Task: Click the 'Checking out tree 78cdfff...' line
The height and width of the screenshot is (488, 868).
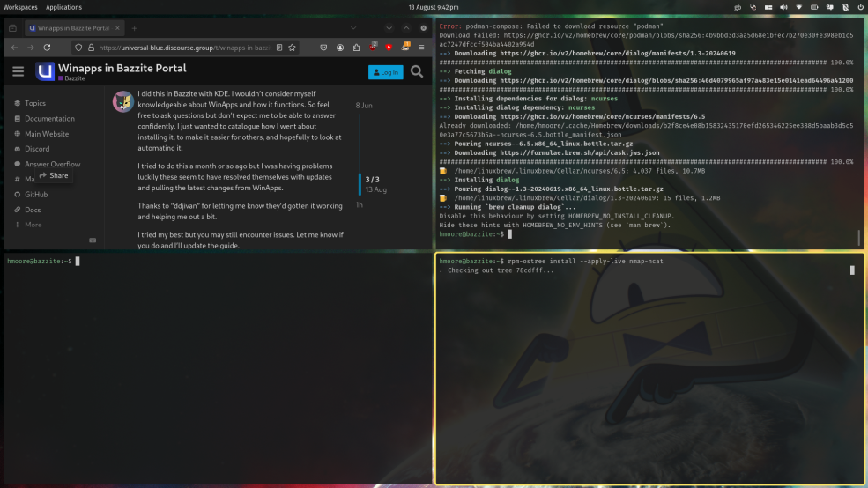Action: [x=501, y=270]
